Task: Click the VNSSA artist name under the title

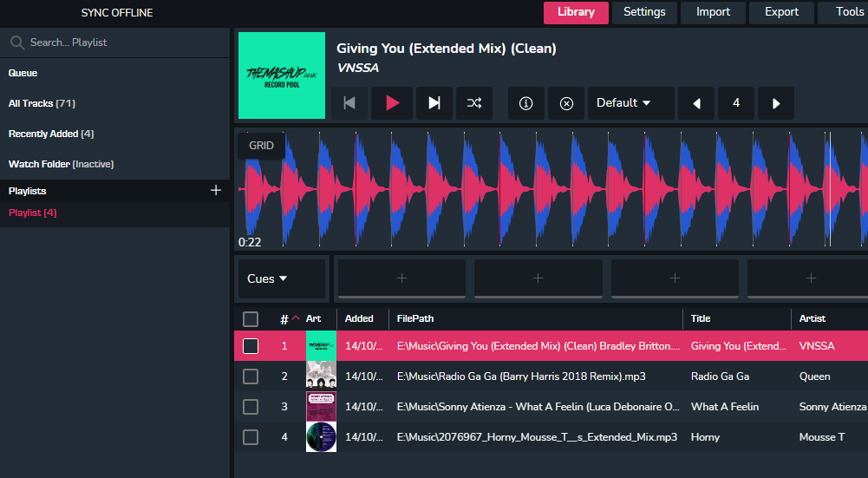Action: coord(358,69)
